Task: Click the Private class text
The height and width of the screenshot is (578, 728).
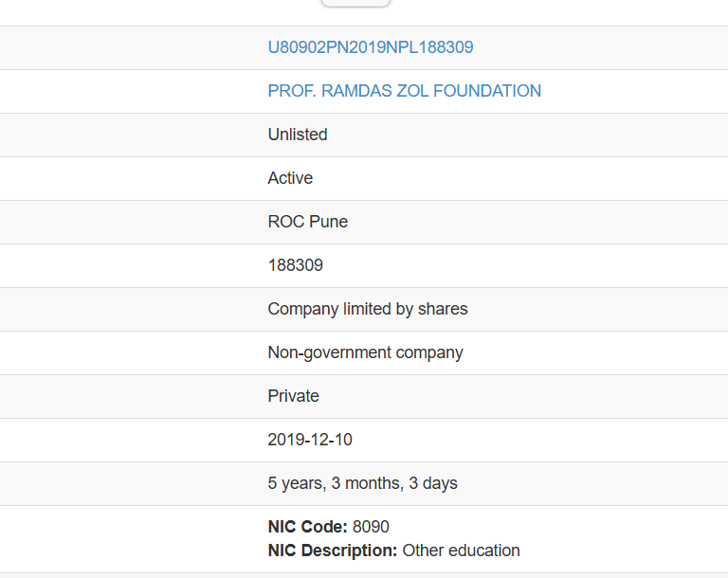Action: (294, 396)
